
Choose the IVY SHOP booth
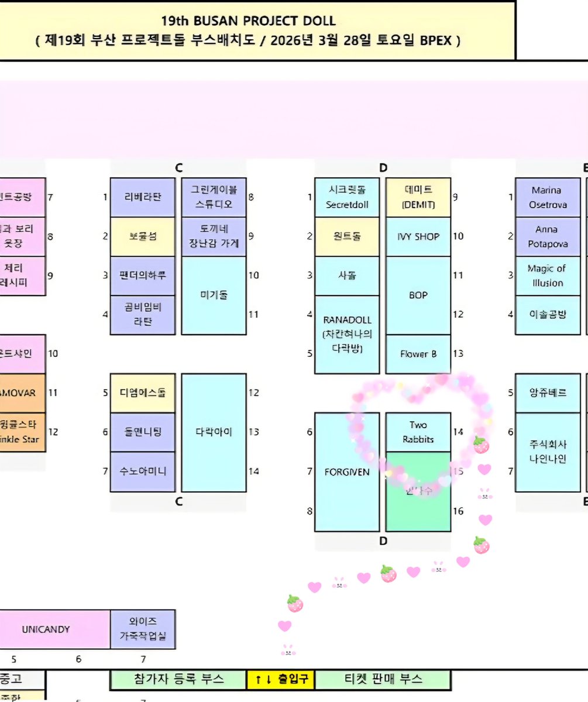click(x=418, y=236)
